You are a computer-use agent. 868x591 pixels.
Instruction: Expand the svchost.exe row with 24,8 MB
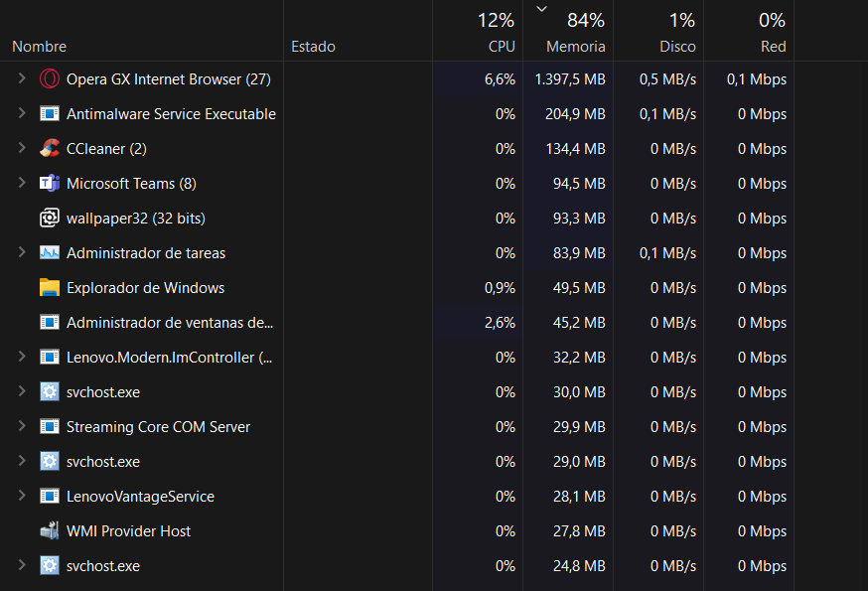[22, 565]
